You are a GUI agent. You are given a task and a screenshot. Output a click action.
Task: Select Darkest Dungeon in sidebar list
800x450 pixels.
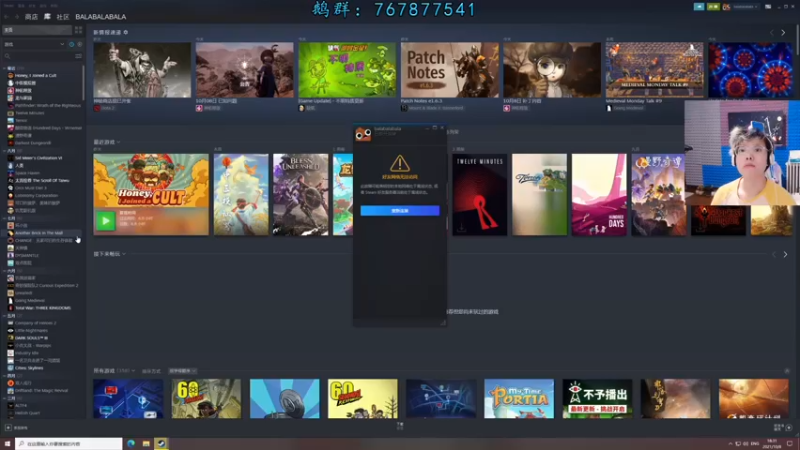(33, 143)
